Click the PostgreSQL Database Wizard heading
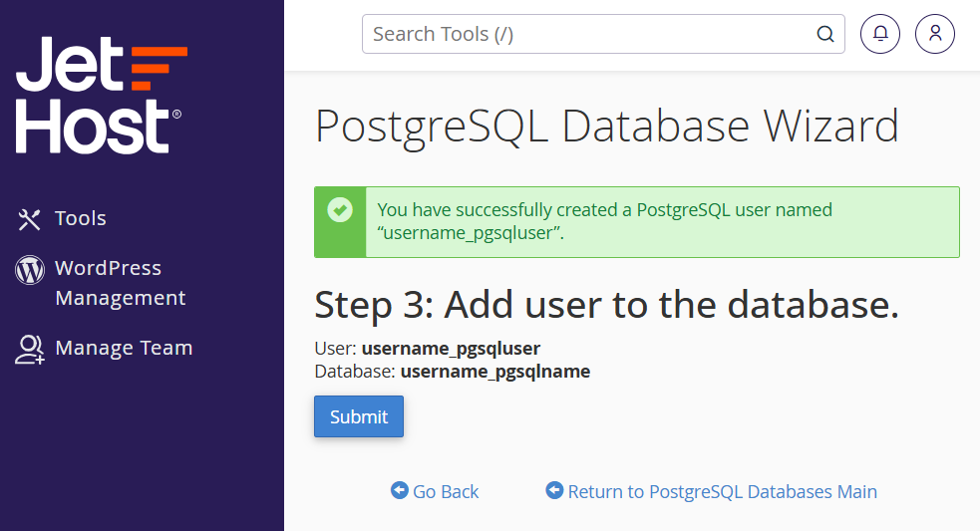 coord(607,127)
